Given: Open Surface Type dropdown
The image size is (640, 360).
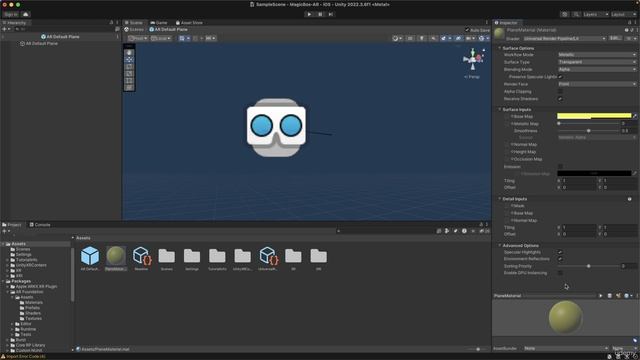Looking at the screenshot, I should (597, 62).
